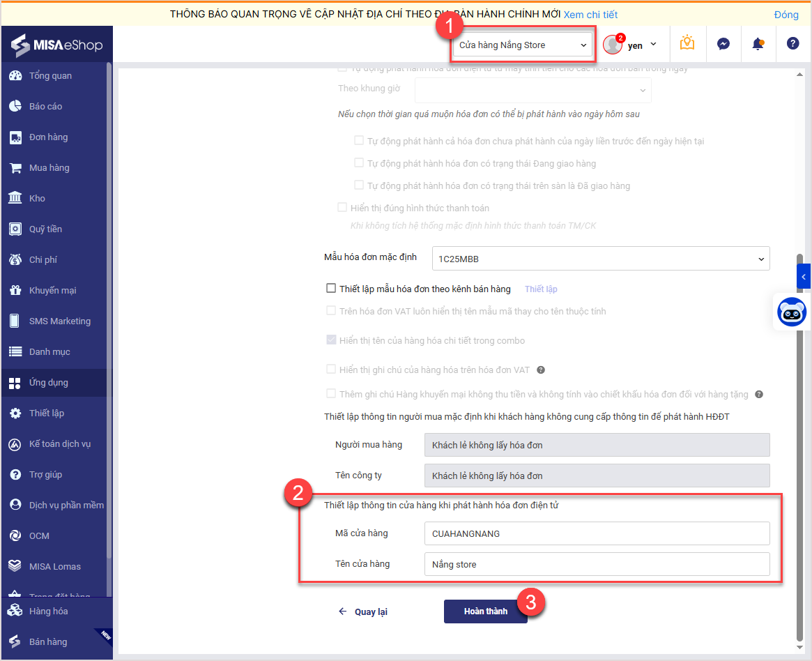812x661 pixels.
Task: Click the Thiết lập gear icon
Action: coord(15,413)
